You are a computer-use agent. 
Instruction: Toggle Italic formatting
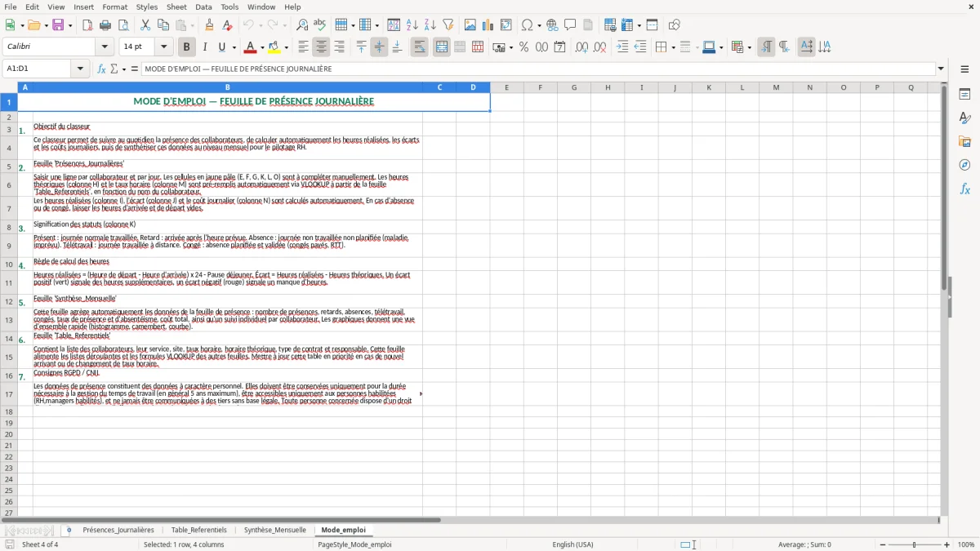click(204, 47)
